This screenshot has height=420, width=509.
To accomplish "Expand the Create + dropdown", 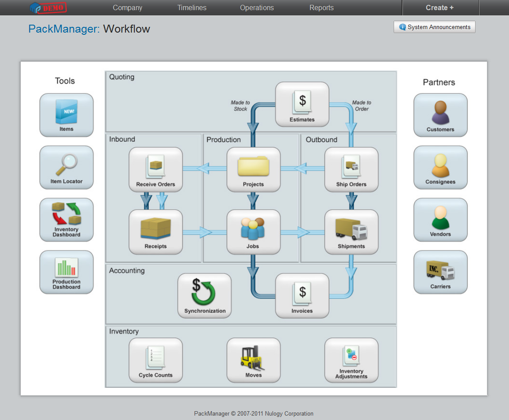I will click(439, 8).
